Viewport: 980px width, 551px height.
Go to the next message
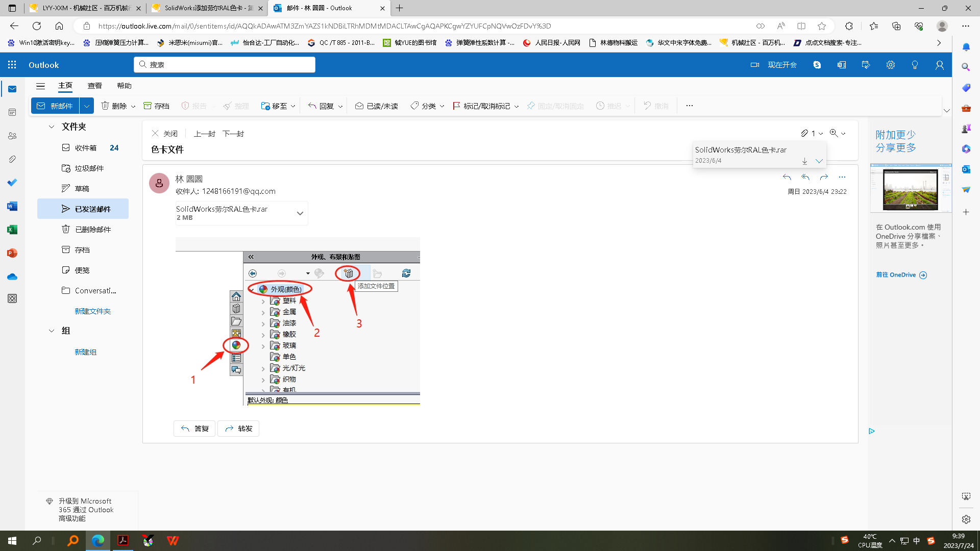tap(233, 134)
